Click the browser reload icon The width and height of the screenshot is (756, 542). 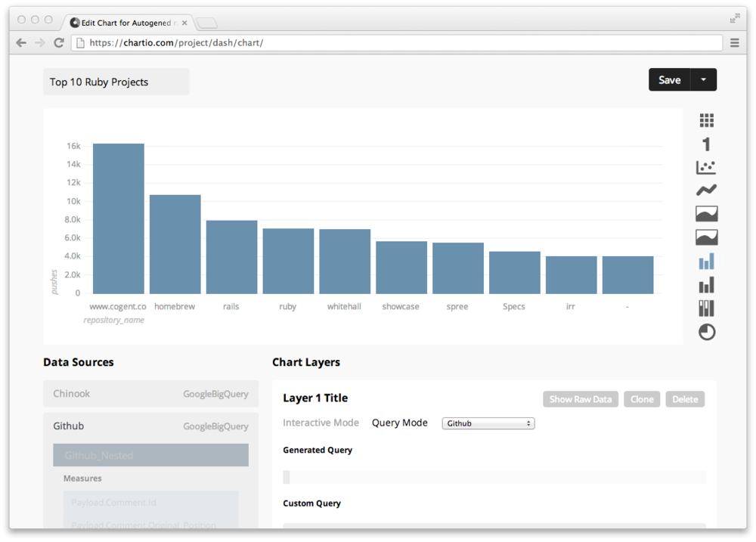[59, 43]
